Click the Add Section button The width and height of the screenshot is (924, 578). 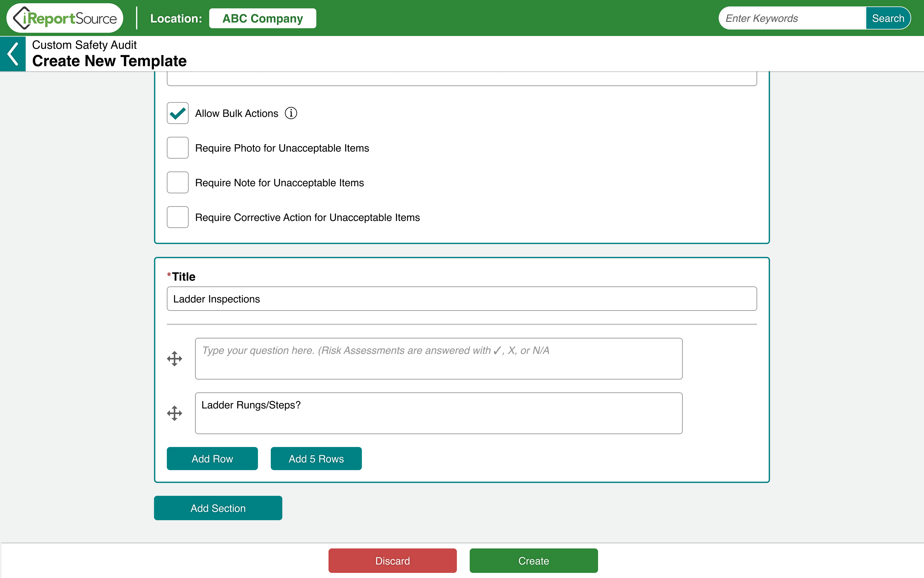click(x=218, y=508)
